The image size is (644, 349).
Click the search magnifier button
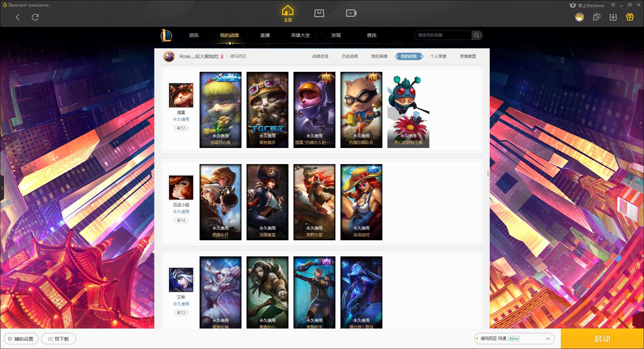(477, 35)
